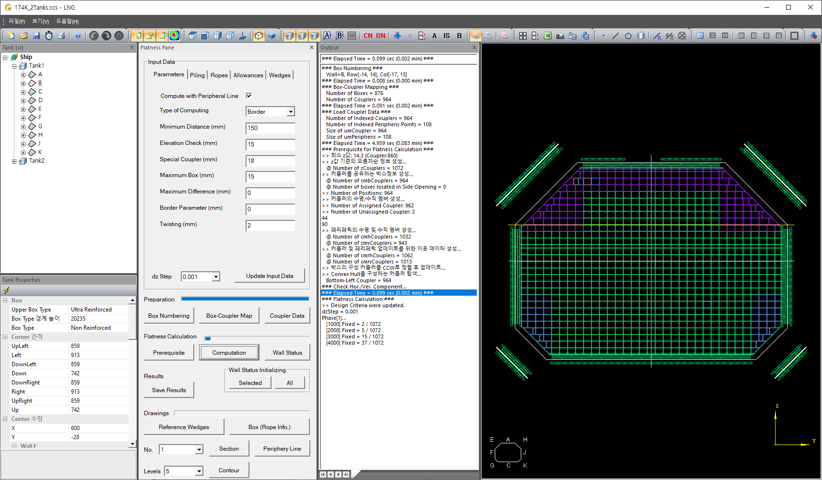This screenshot has height=480, width=822.
Task: Open the Type of Computing dropdown
Action: [290, 112]
